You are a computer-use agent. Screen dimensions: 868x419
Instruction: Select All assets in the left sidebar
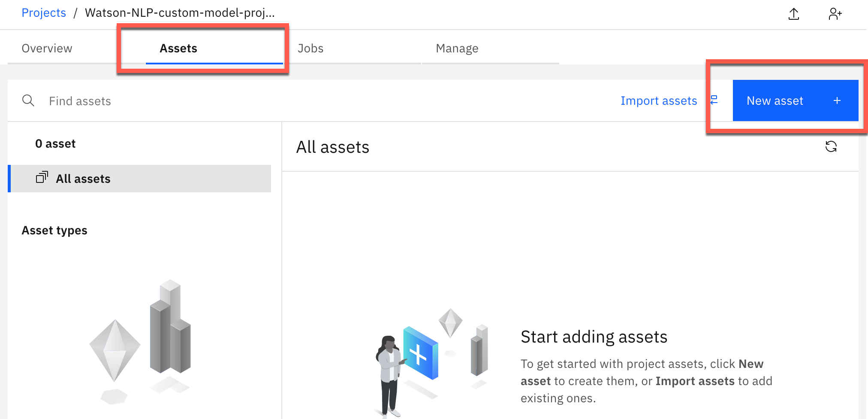[83, 178]
